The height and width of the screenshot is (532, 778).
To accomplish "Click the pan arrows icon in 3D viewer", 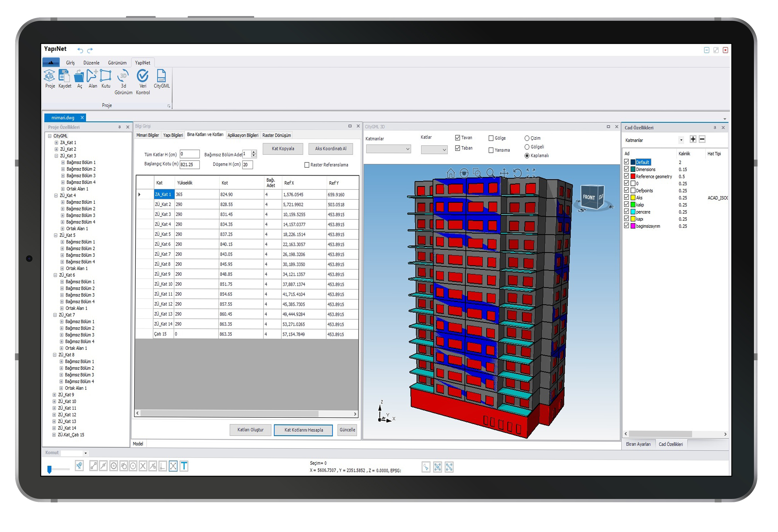I will [504, 173].
